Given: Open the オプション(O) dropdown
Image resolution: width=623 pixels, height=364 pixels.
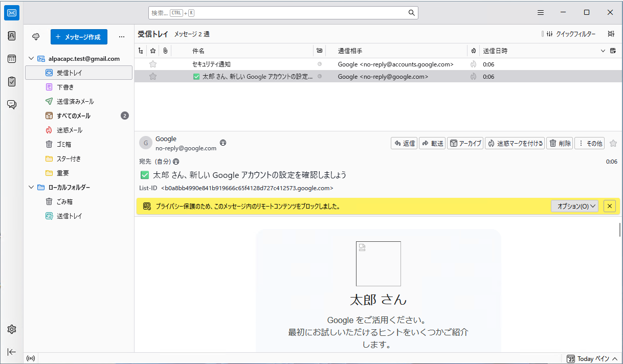Looking at the screenshot, I should pyautogui.click(x=574, y=206).
